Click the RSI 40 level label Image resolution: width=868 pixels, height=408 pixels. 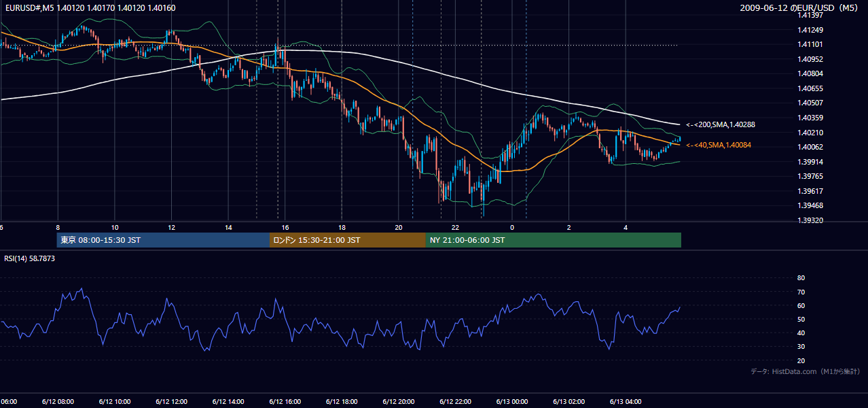pos(801,333)
